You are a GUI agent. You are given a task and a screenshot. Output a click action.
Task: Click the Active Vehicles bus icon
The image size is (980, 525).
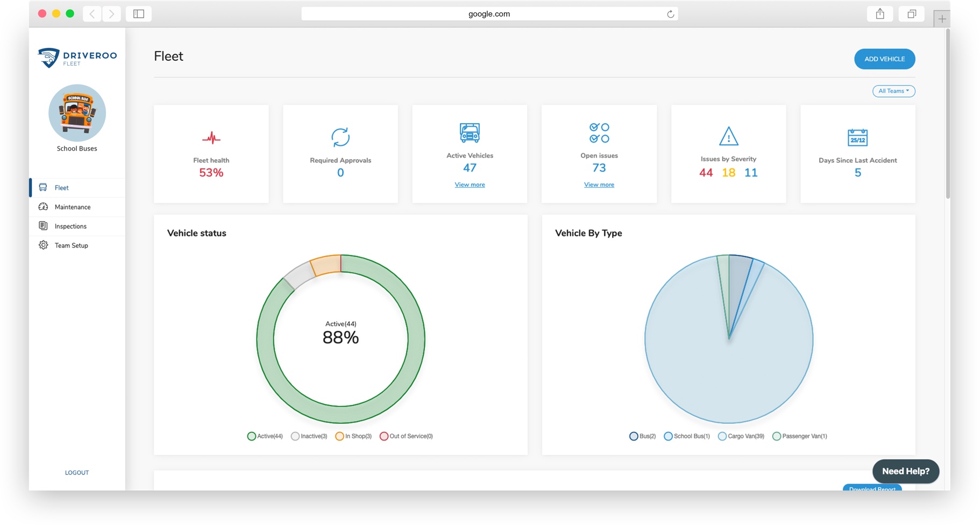(469, 132)
